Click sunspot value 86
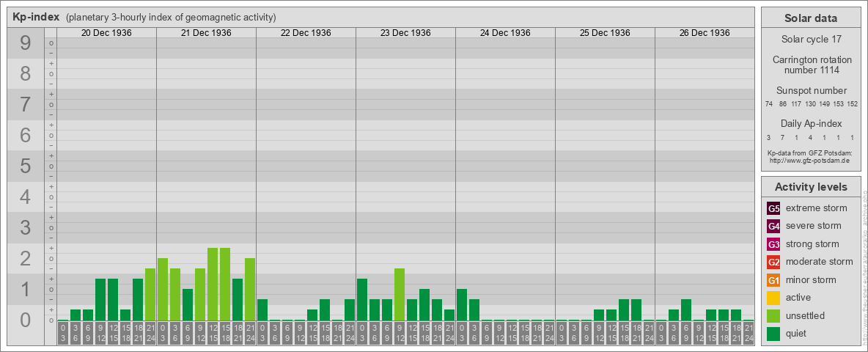Image resolution: width=868 pixels, height=352 pixels. point(783,104)
